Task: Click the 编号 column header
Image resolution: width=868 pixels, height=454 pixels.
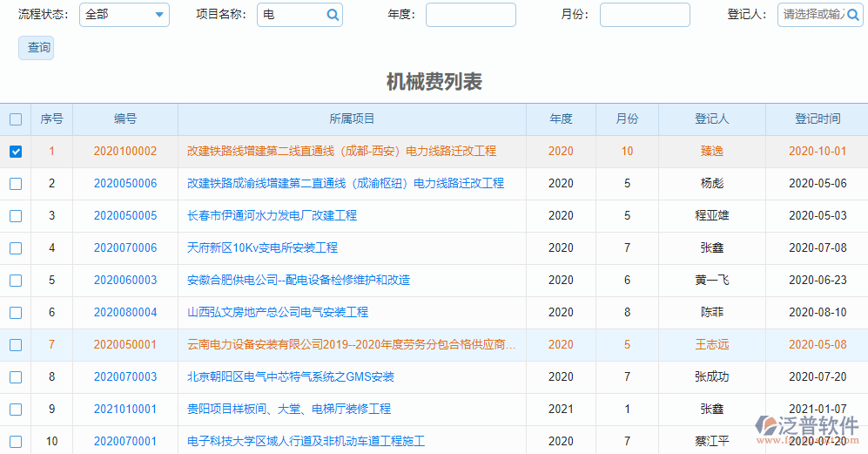Action: [x=125, y=119]
